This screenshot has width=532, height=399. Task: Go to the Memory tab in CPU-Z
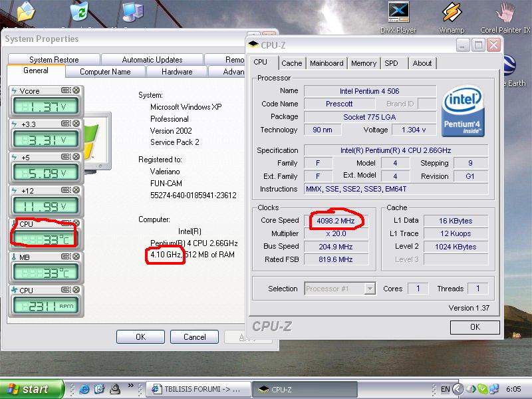[364, 63]
